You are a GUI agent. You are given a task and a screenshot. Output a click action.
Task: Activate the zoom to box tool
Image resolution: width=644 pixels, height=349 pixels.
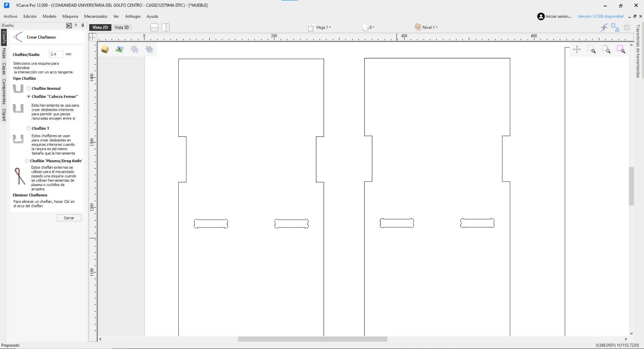click(x=591, y=50)
